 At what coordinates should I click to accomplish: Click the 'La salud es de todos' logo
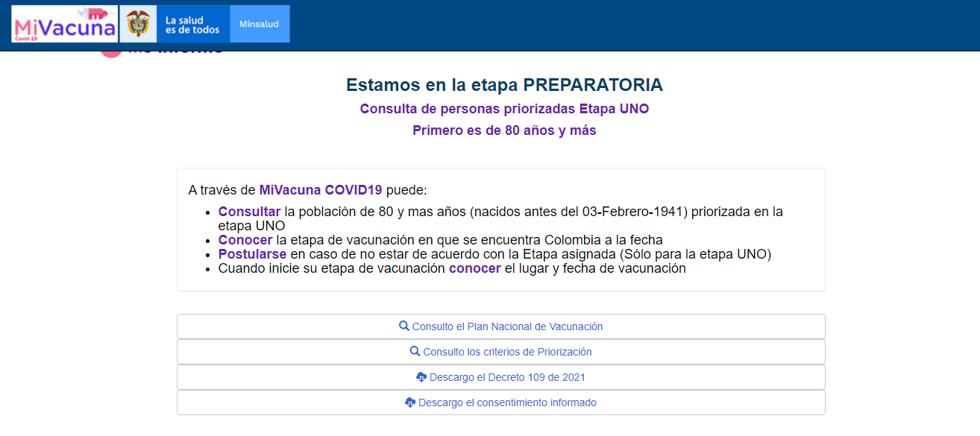click(x=192, y=25)
